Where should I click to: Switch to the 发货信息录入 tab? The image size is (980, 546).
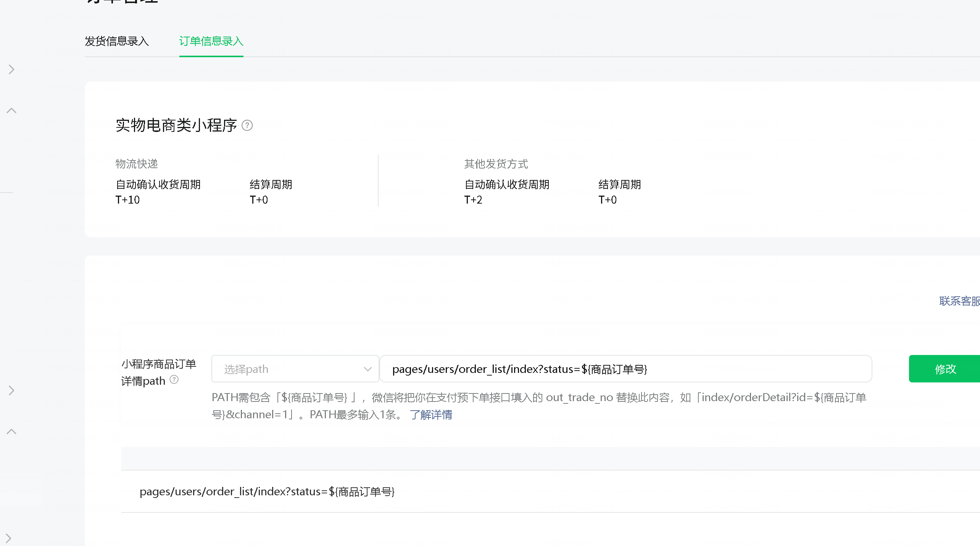(117, 41)
